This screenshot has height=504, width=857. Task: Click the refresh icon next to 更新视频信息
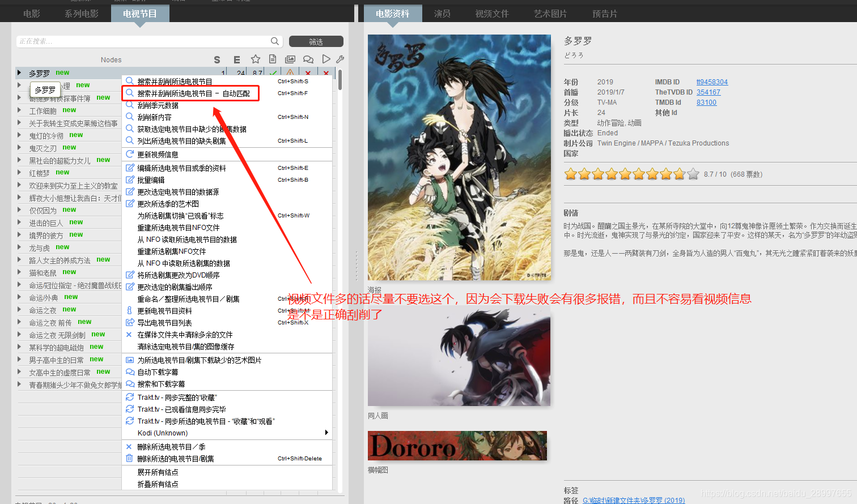pos(130,154)
